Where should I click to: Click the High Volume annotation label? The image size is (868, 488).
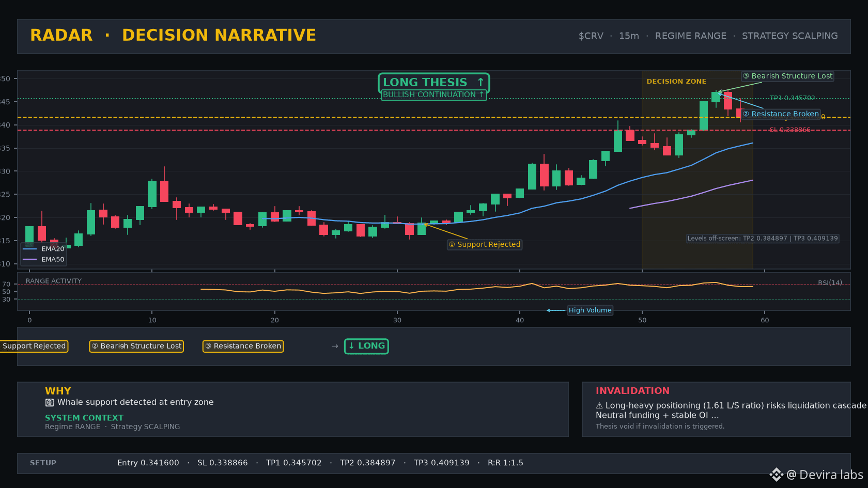pyautogui.click(x=590, y=310)
